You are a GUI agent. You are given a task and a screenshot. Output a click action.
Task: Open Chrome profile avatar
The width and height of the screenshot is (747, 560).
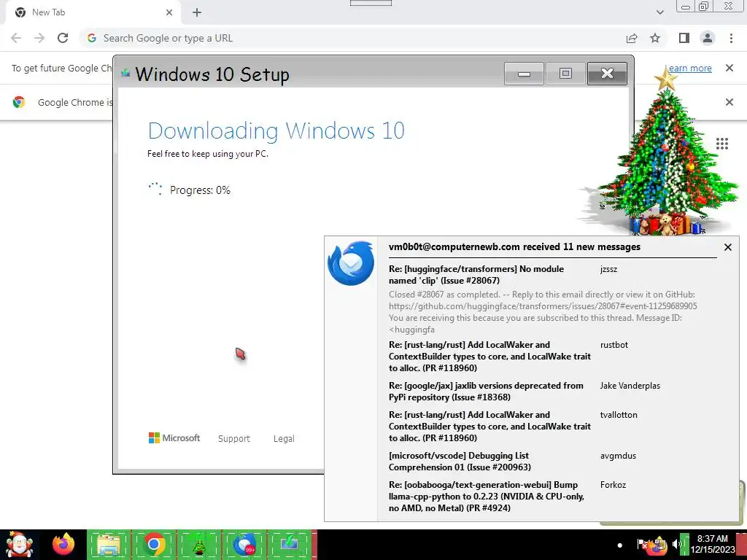click(708, 38)
